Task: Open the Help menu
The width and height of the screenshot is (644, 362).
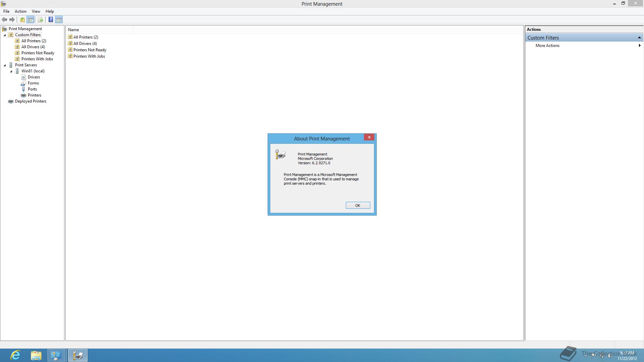Action: [50, 11]
